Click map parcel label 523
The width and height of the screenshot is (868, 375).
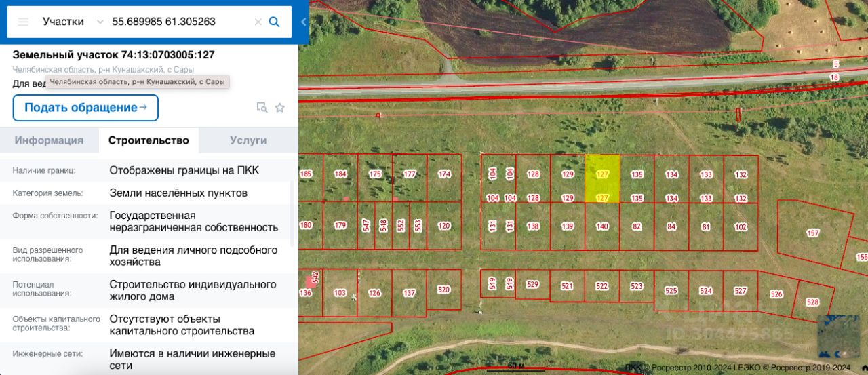click(637, 286)
